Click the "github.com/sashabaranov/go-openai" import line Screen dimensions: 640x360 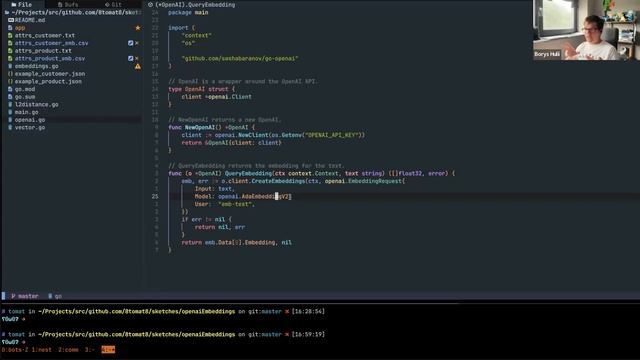(240, 58)
